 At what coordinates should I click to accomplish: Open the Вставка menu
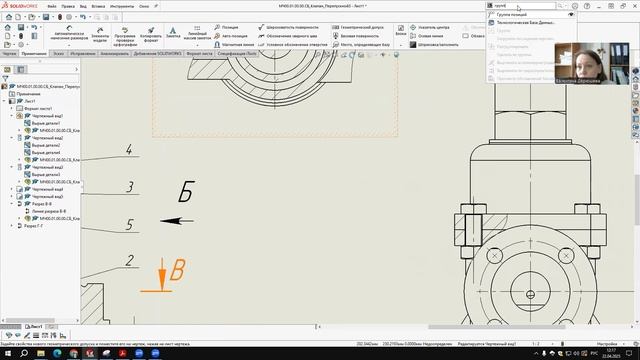(98, 6)
